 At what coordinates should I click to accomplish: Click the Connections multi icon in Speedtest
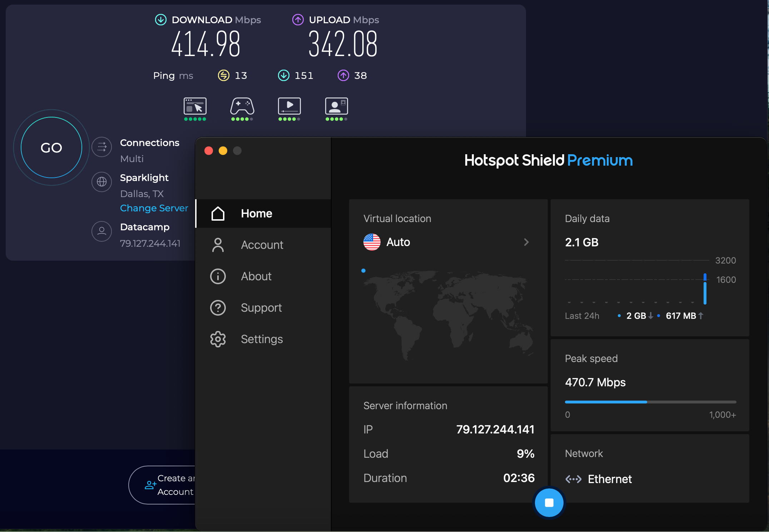click(x=102, y=147)
